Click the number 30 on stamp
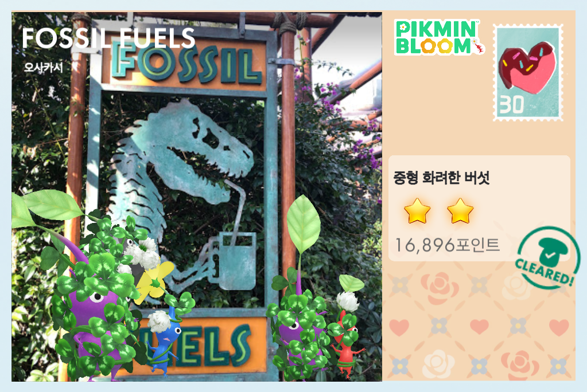Screen dimensions: 587x392 point(511,105)
